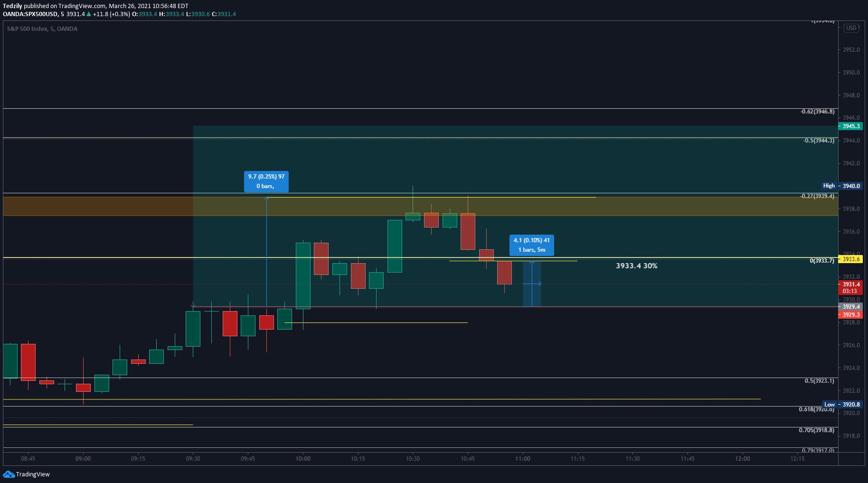Click the 0(3933.7) Fibonacci level label
This screenshot has height=483, width=868.
click(x=822, y=261)
